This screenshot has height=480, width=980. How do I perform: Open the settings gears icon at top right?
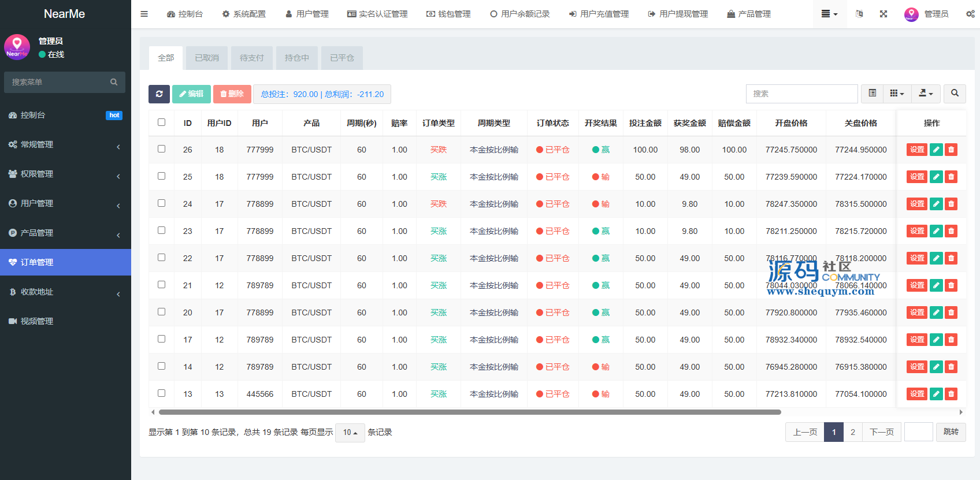970,14
